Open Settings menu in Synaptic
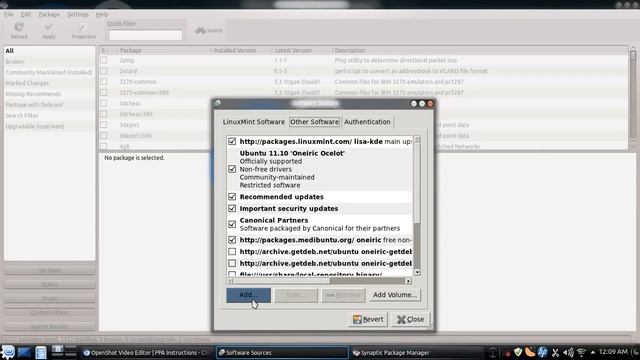 pyautogui.click(x=78, y=14)
